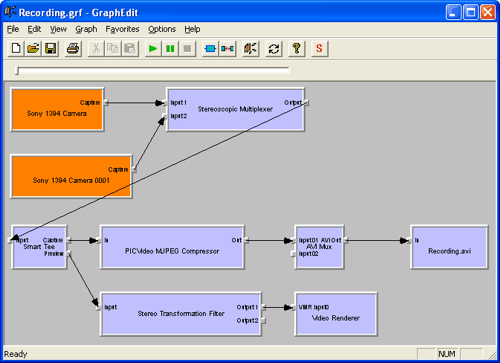Open a graph file with the folder icon
Screen dimensions: 500x363
click(x=33, y=49)
